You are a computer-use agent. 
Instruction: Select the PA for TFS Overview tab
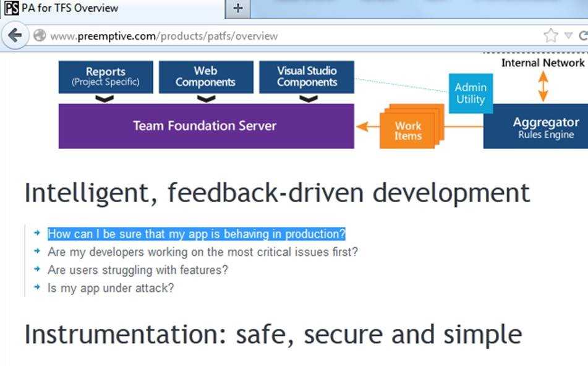69,9
